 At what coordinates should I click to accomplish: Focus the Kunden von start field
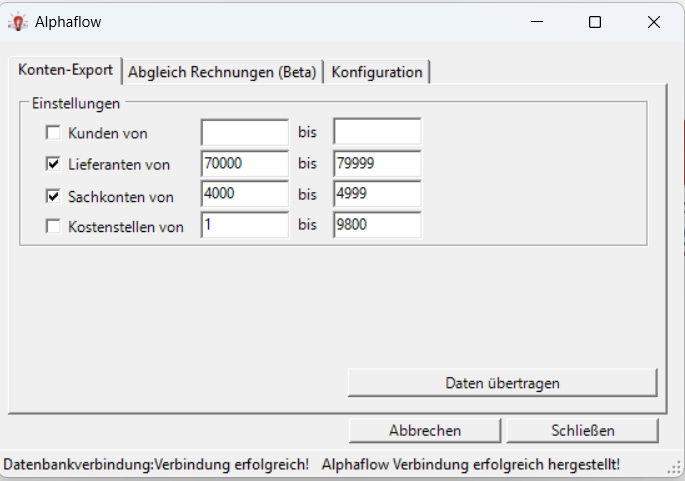(x=244, y=132)
